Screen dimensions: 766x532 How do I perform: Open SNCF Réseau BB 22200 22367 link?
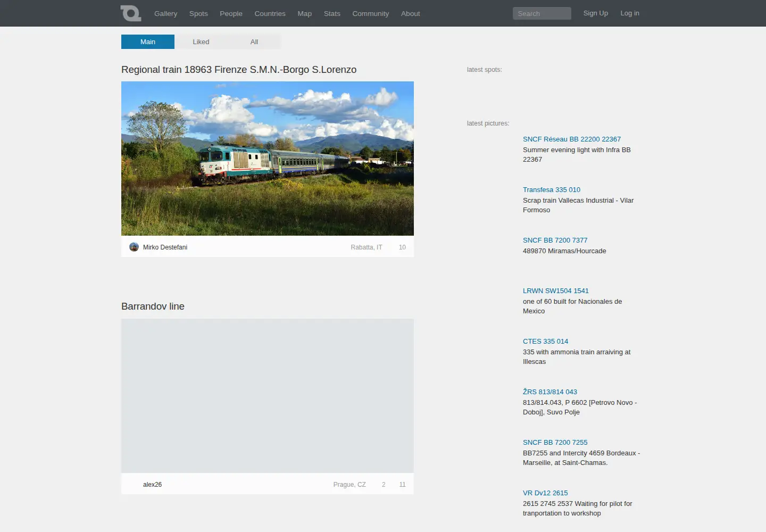(572, 139)
